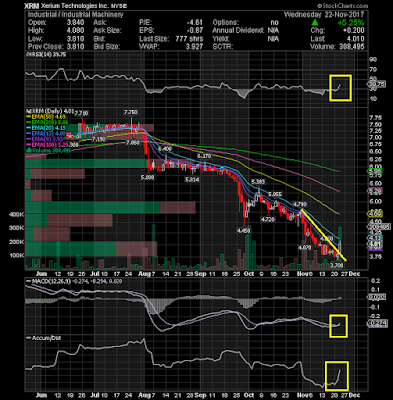The image size is (393, 400).
Task: Click the SCTR label
Action: pyautogui.click(x=223, y=47)
